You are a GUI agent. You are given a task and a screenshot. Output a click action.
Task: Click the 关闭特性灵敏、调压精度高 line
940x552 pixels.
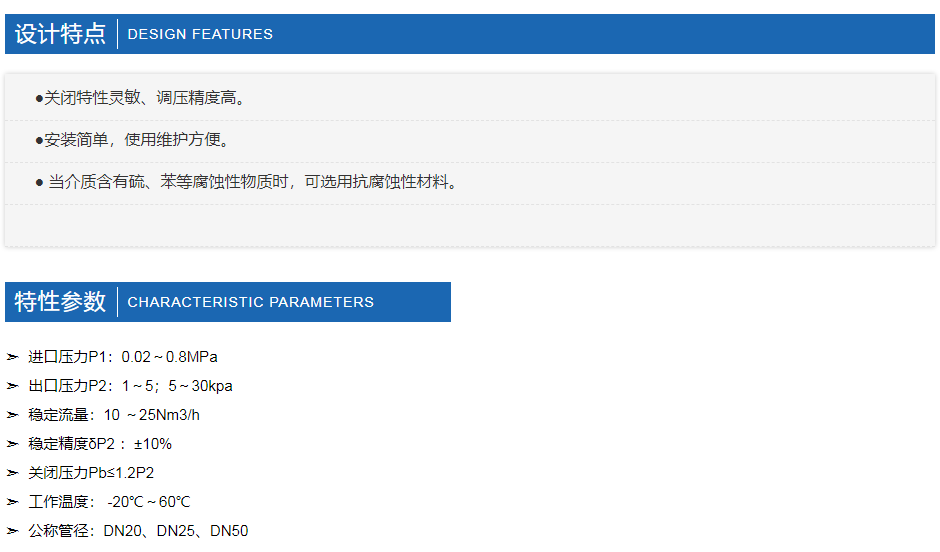tap(140, 98)
